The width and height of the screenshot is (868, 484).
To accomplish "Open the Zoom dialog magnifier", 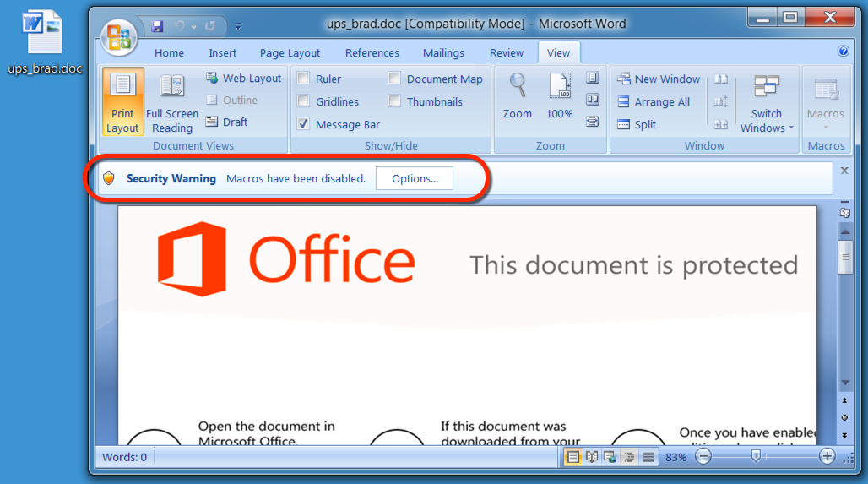I will click(x=517, y=97).
